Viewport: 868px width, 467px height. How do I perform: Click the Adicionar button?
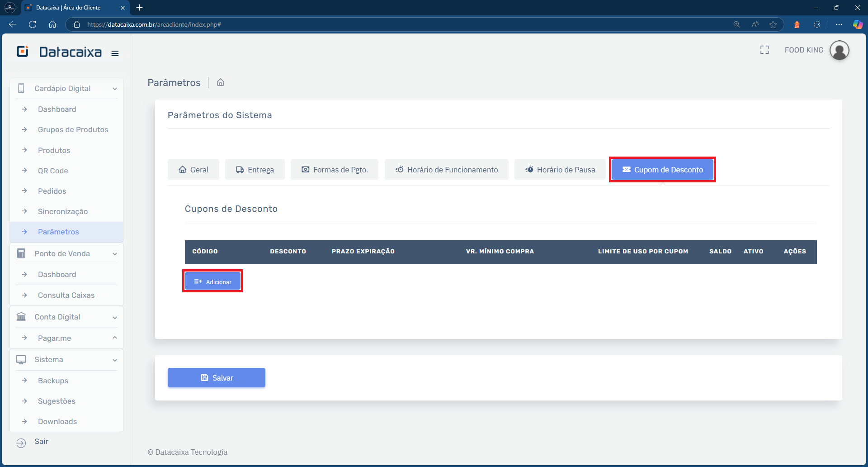(212, 281)
